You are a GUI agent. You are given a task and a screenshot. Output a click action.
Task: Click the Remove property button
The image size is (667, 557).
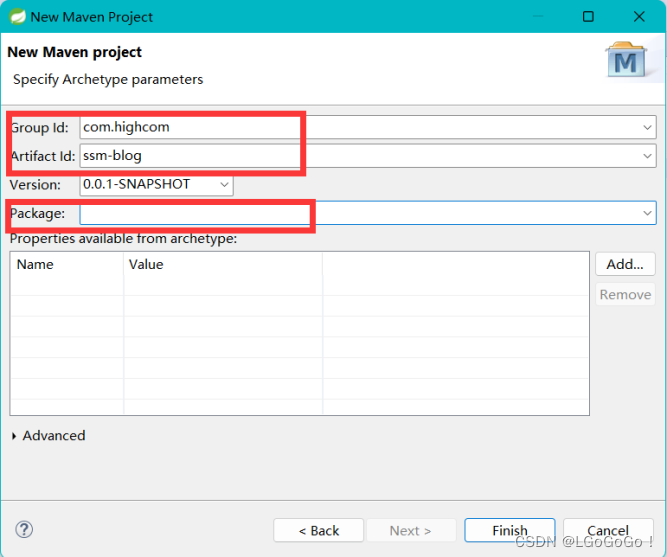(x=625, y=294)
